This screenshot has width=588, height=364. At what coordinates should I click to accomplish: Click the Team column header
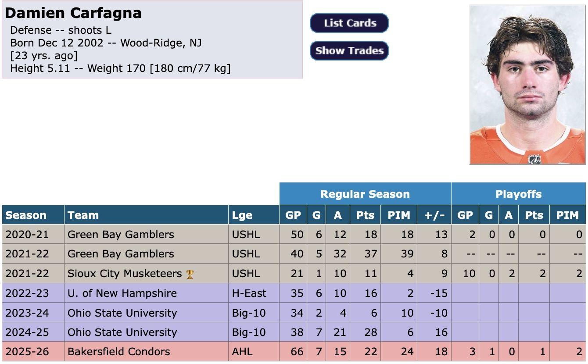tap(146, 215)
